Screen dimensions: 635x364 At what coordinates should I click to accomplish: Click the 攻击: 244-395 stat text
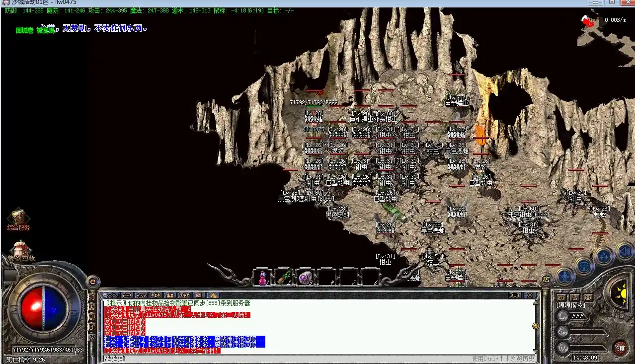(108, 10)
